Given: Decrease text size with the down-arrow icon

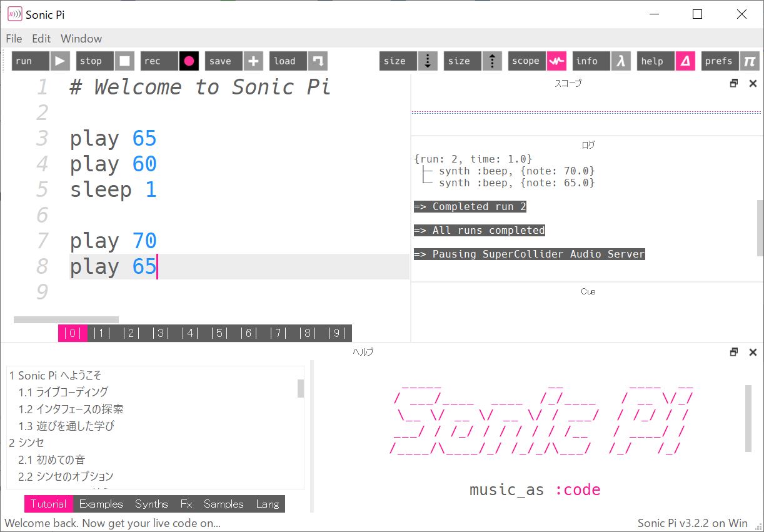Looking at the screenshot, I should pyautogui.click(x=428, y=61).
